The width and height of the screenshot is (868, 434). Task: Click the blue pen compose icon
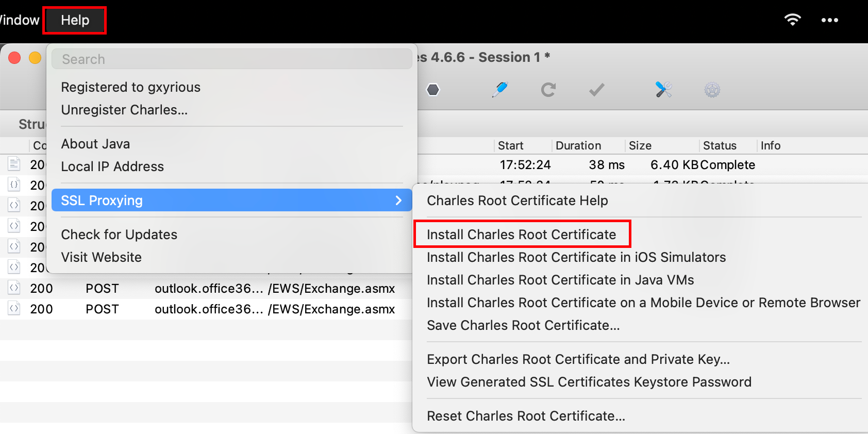[499, 90]
